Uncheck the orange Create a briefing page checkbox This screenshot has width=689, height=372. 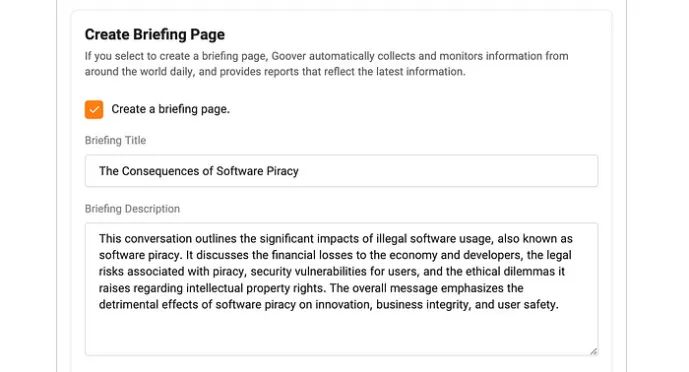pyautogui.click(x=94, y=109)
